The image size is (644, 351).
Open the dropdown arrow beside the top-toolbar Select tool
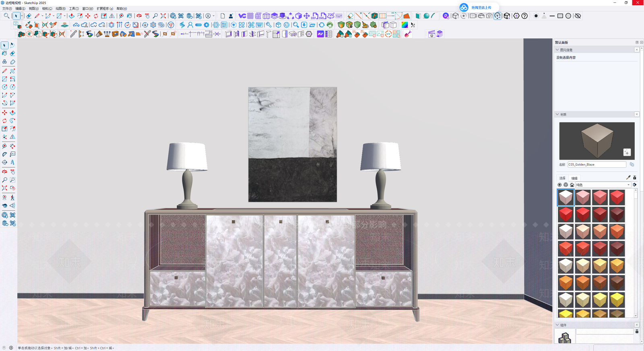tap(22, 16)
